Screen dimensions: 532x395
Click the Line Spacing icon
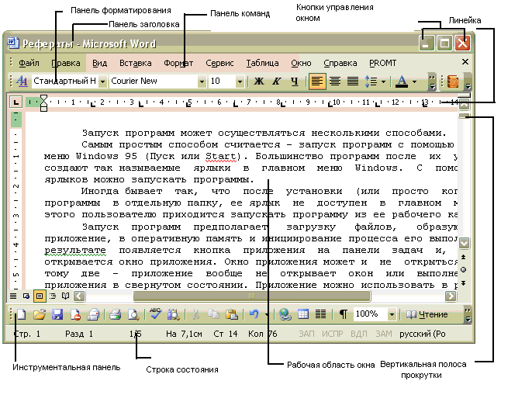click(x=371, y=81)
